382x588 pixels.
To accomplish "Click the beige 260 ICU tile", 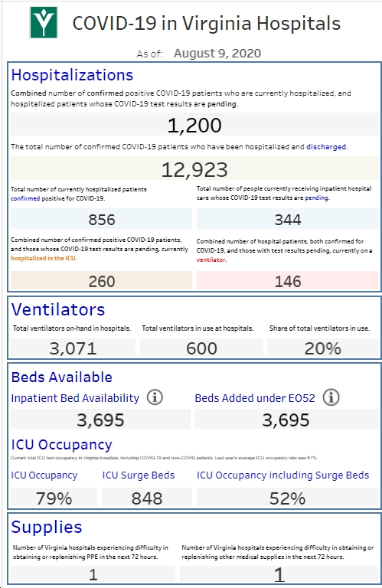I will click(101, 280).
